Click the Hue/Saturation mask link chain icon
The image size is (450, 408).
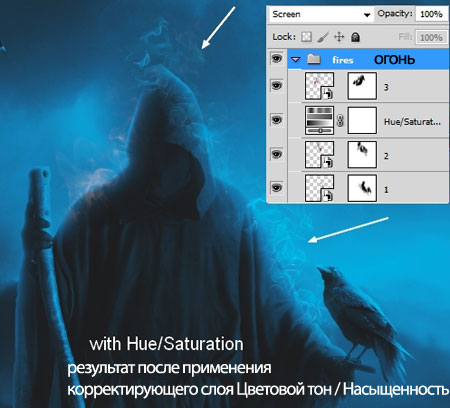coord(340,121)
